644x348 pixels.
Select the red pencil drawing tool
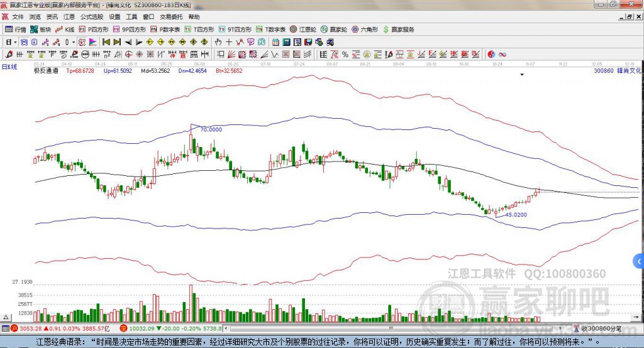coord(9,54)
